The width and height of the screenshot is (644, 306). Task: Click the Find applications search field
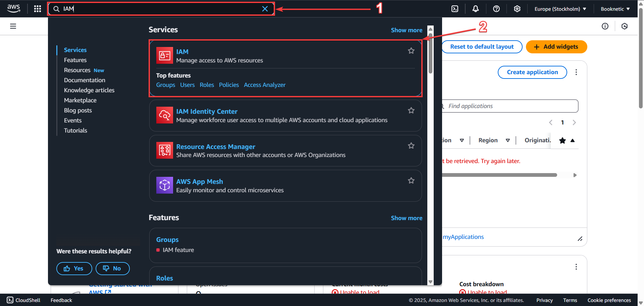coord(510,106)
